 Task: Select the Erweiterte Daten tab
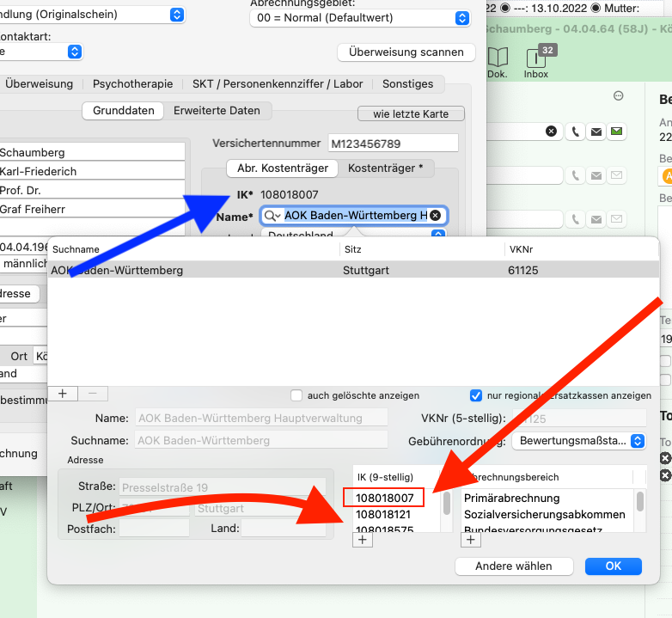click(217, 111)
